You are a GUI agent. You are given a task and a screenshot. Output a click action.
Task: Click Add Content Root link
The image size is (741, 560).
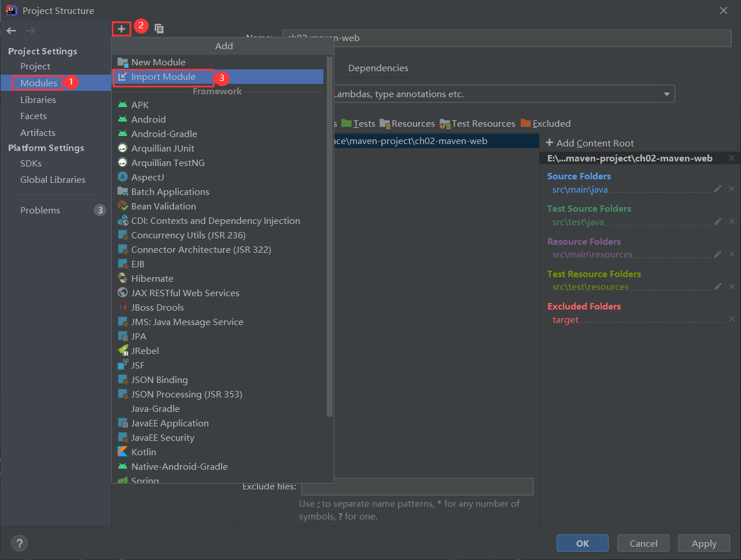pos(589,143)
